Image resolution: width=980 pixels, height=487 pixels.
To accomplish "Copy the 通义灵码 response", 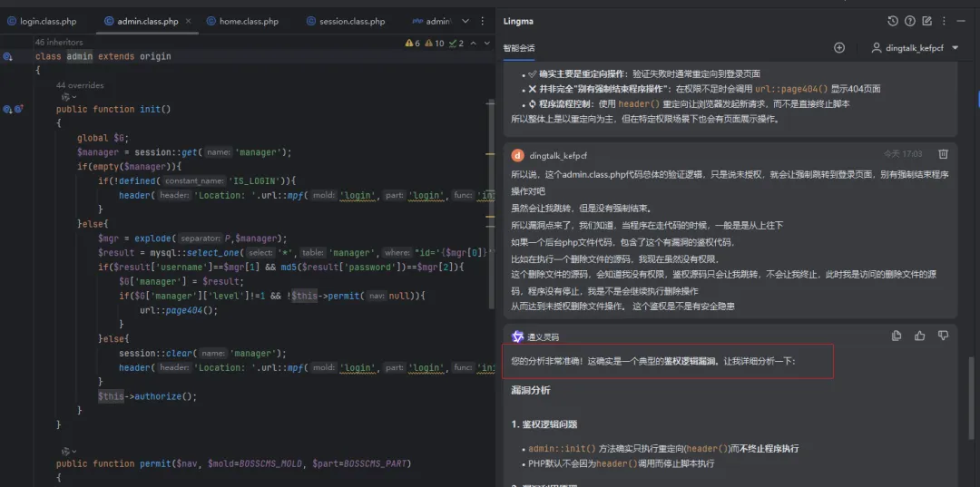I will tap(897, 336).
